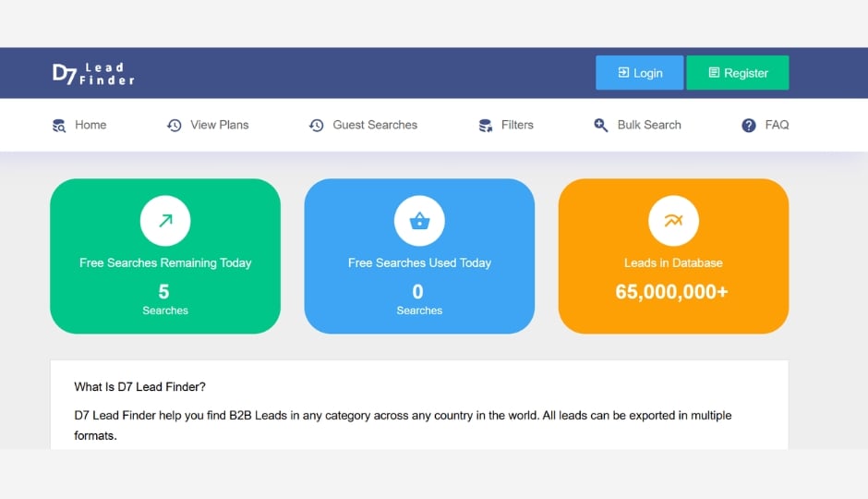Select Bulk Search in the navigation bar
The height and width of the screenshot is (499, 868).
tap(649, 125)
